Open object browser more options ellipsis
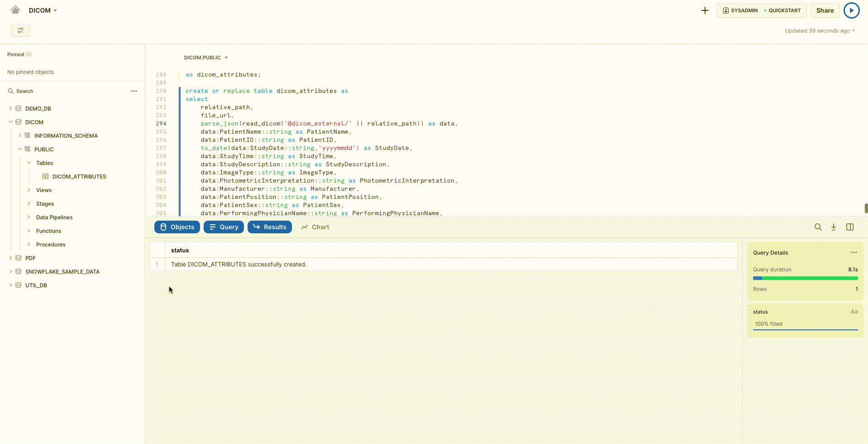Screen dimensions: 868x444 click(134, 91)
